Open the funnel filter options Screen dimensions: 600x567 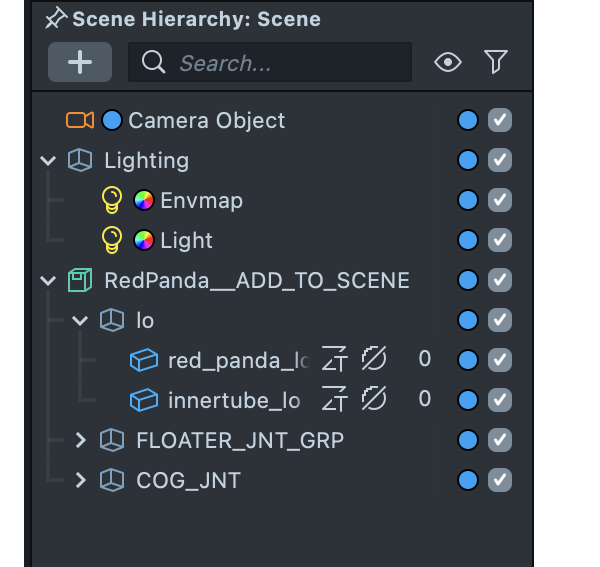(x=496, y=62)
